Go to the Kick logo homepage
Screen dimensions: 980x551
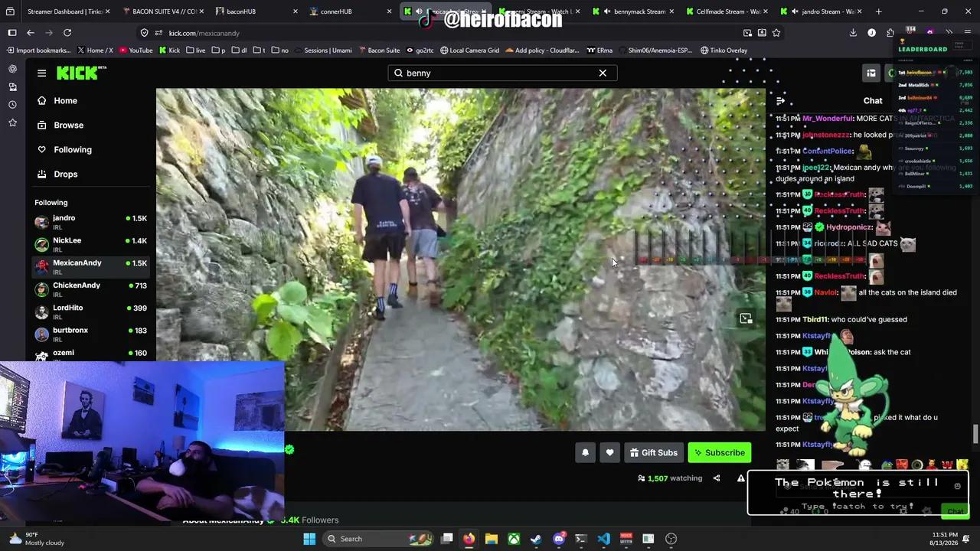81,73
